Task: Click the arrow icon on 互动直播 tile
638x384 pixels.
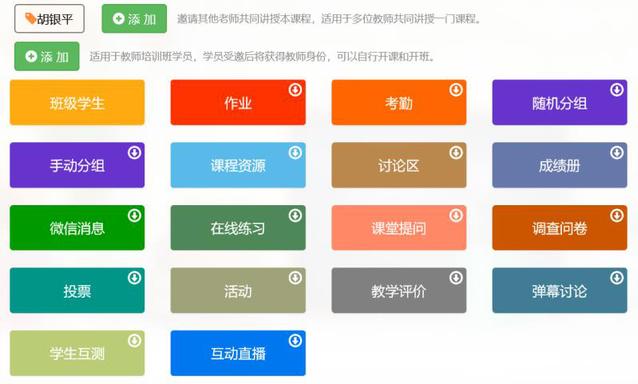Action: 295,340
